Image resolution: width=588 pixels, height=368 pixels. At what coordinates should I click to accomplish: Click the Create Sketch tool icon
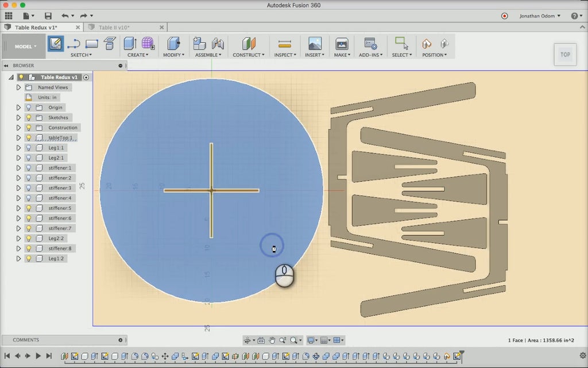point(56,44)
